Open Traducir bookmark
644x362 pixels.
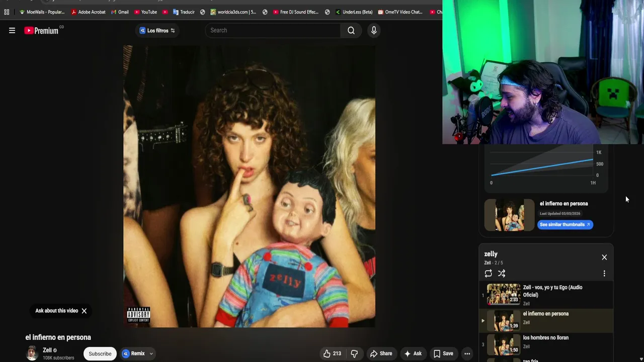tap(184, 12)
